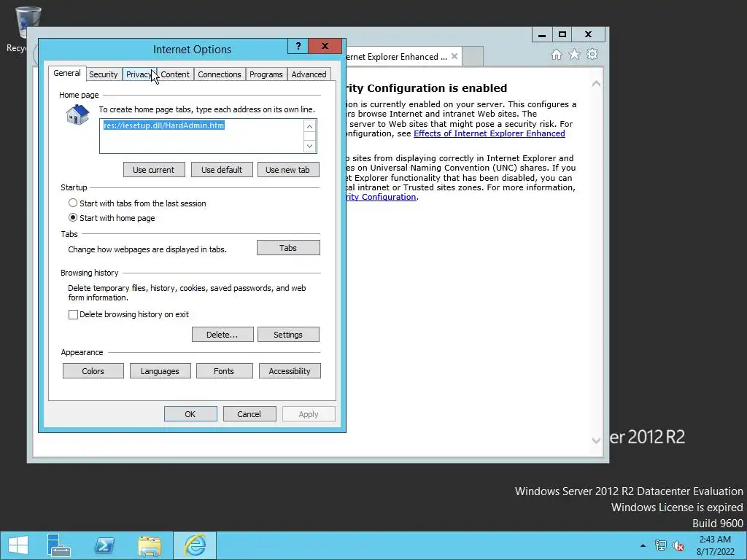Open the Accessibility button
Screen dimensions: 747x560
pos(290,371)
